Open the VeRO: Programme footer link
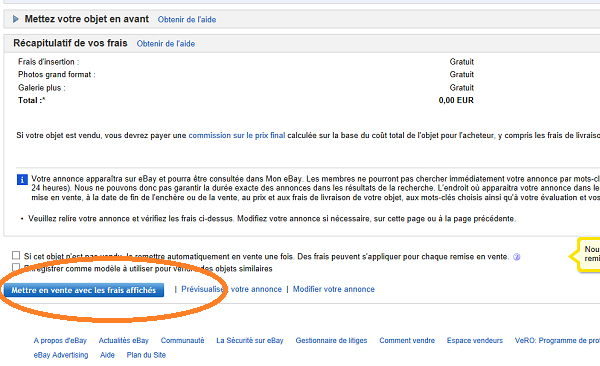This screenshot has height=366, width=600. click(x=557, y=340)
